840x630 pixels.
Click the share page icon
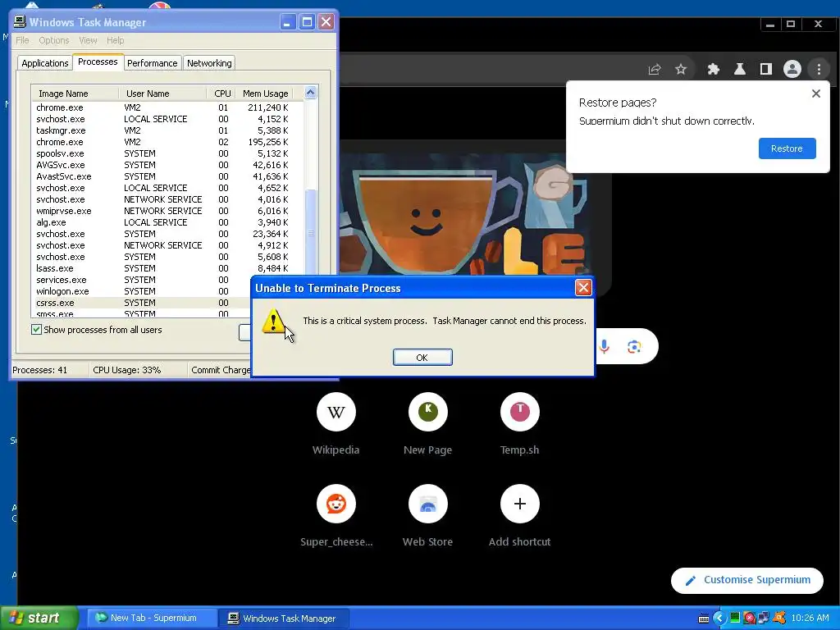(x=654, y=69)
